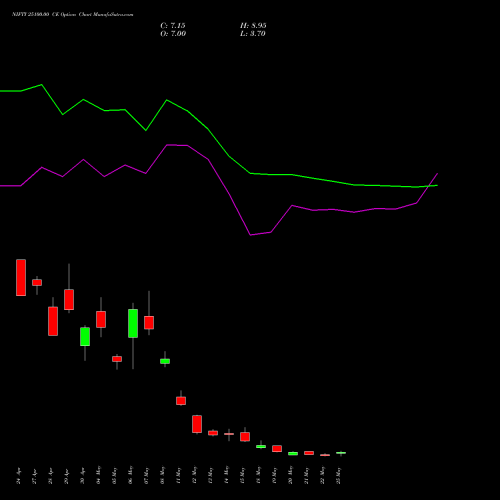Select the 06 May date label
Viewport: 500px width, 500px height.
click(x=130, y=475)
